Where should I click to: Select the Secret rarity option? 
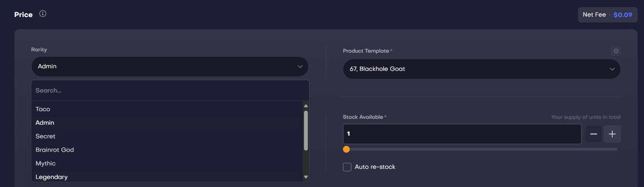tap(45, 136)
